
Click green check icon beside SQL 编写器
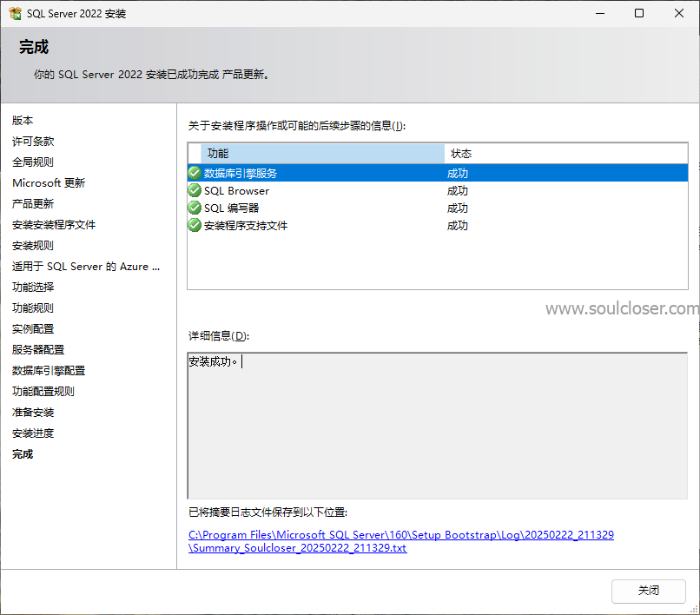point(195,208)
